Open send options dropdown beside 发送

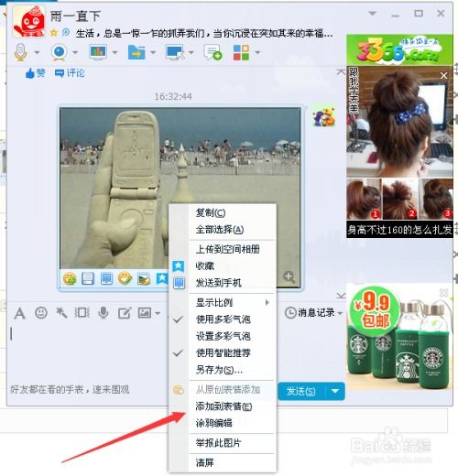tap(335, 391)
